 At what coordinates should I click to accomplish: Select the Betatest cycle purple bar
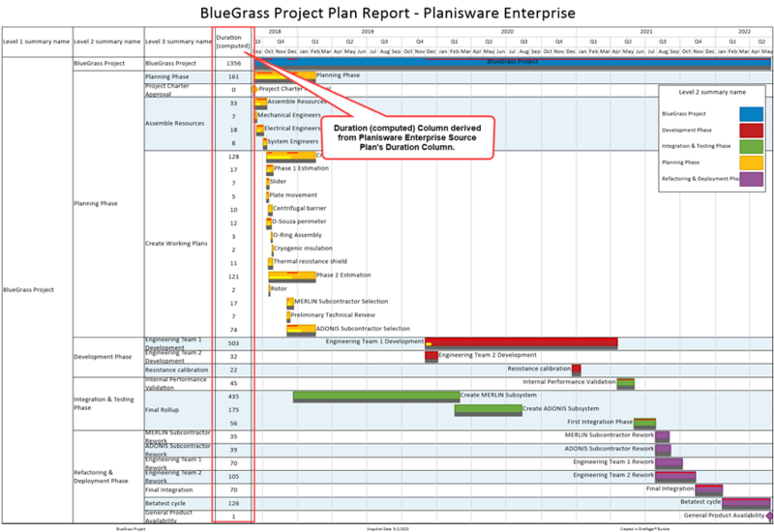coord(746,503)
